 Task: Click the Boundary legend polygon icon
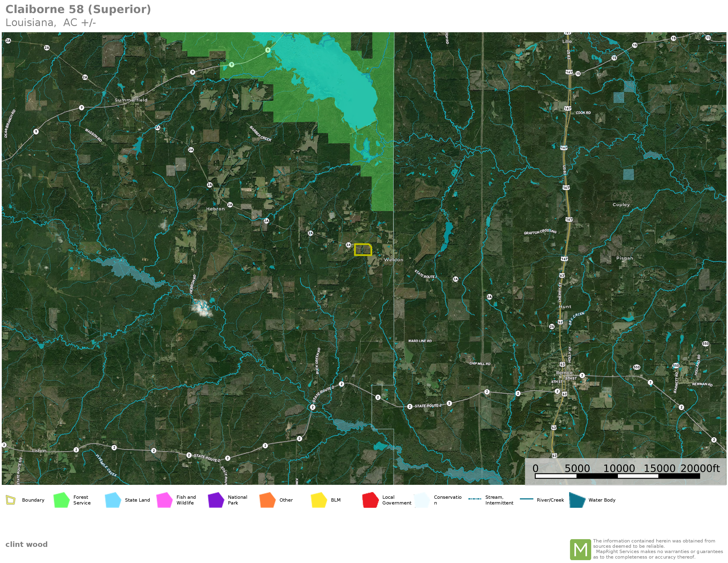pos(11,500)
